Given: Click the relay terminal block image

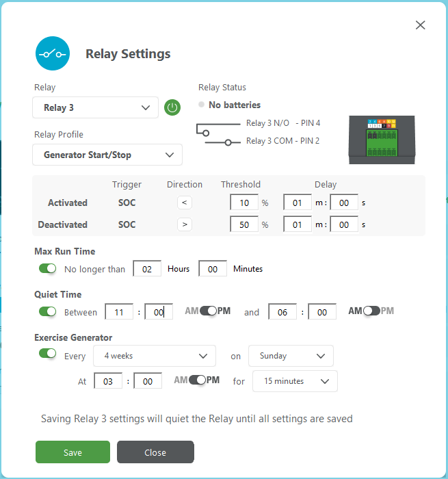Looking at the screenshot, I should 381,139.
